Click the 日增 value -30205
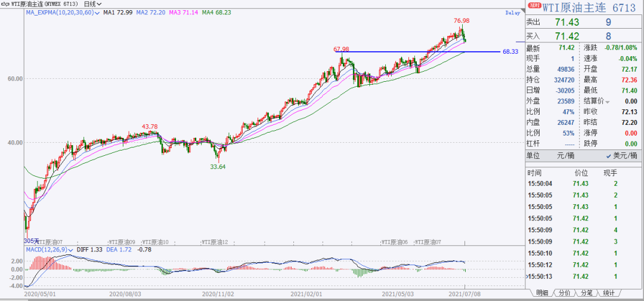 point(564,90)
